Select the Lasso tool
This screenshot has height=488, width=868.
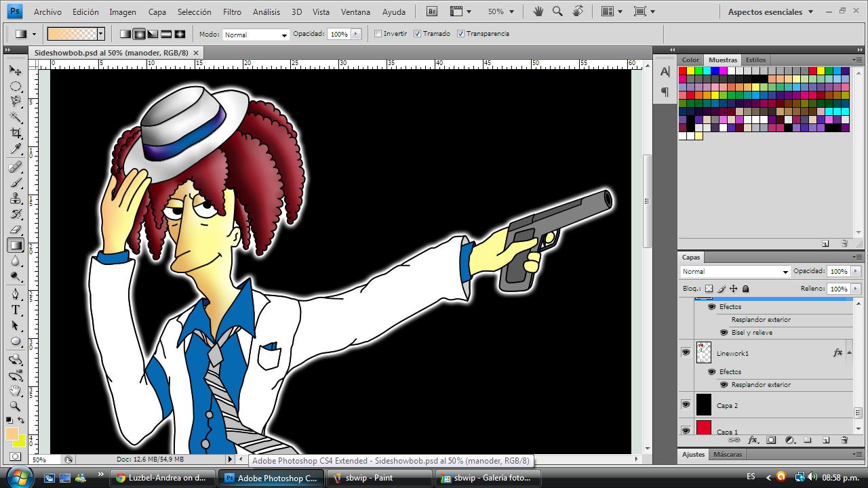16,102
